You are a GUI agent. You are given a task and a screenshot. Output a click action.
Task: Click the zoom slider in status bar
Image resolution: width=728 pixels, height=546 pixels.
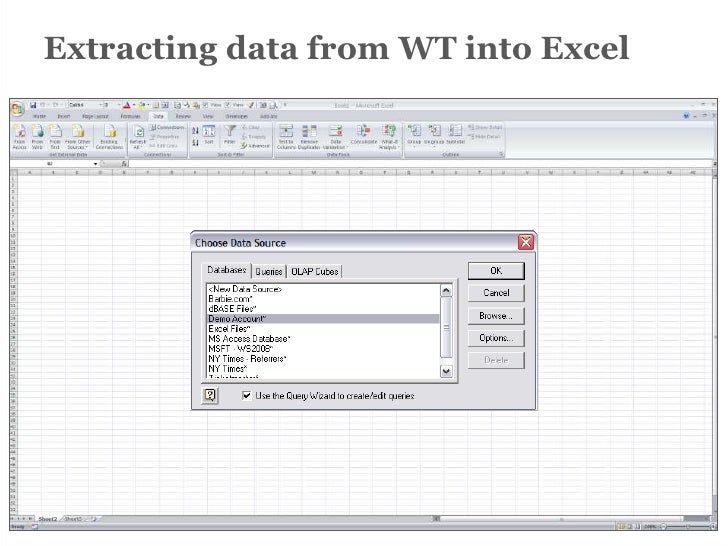point(688,526)
